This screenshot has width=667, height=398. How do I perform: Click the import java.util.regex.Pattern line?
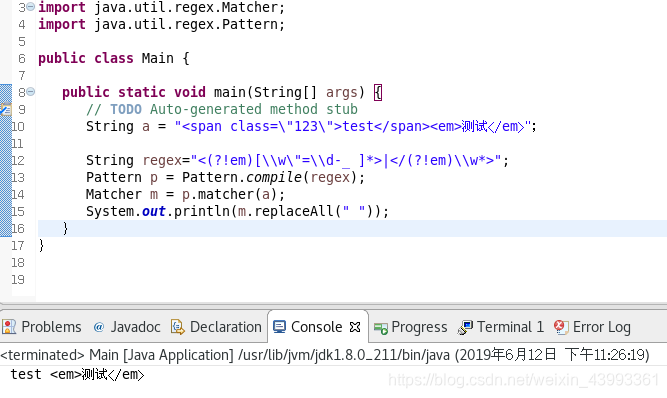pyautogui.click(x=162, y=24)
